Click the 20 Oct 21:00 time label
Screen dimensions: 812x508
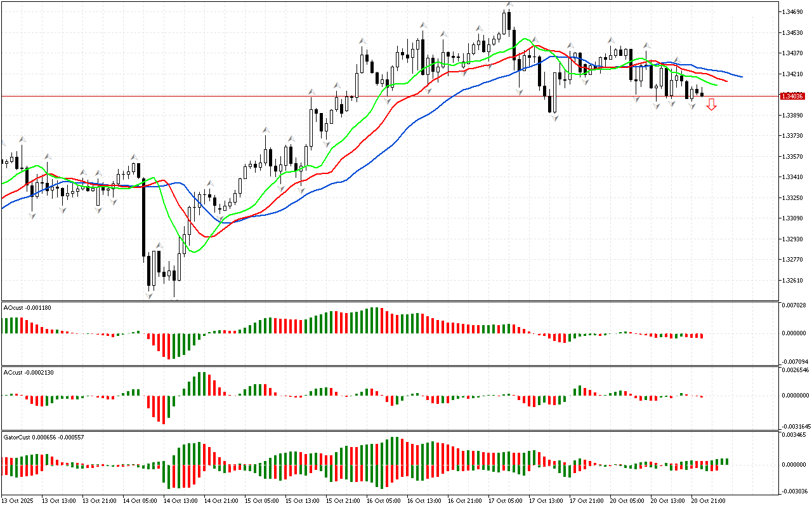pos(709,501)
